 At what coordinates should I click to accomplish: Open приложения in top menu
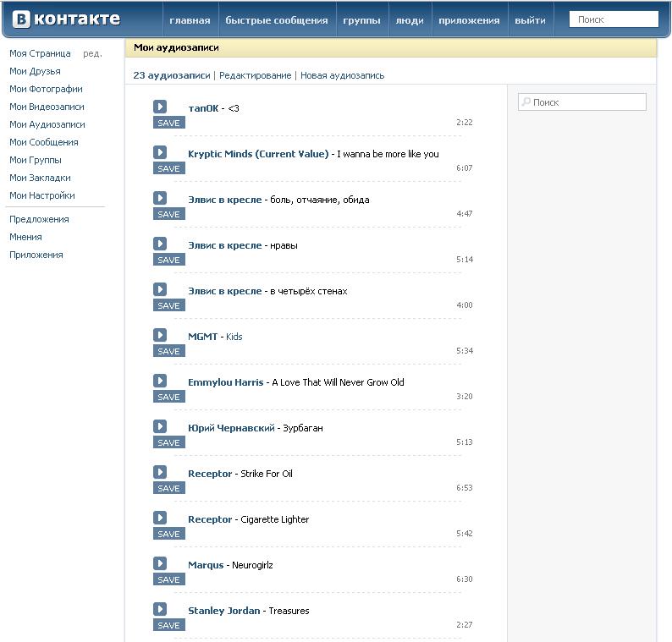coord(469,20)
